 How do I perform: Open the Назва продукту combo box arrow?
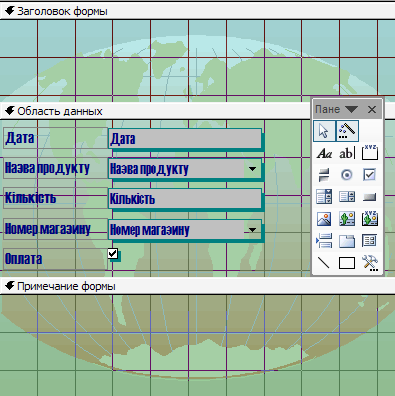252,169
